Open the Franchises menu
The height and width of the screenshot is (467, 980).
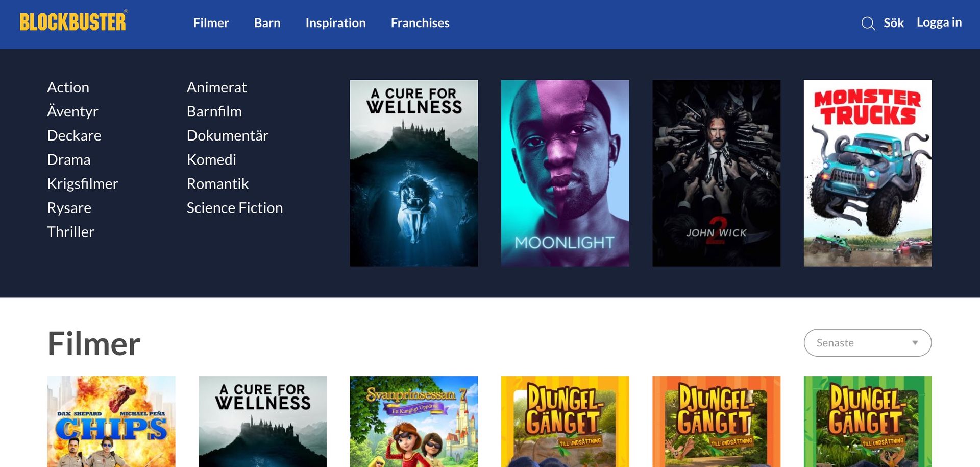pyautogui.click(x=420, y=23)
